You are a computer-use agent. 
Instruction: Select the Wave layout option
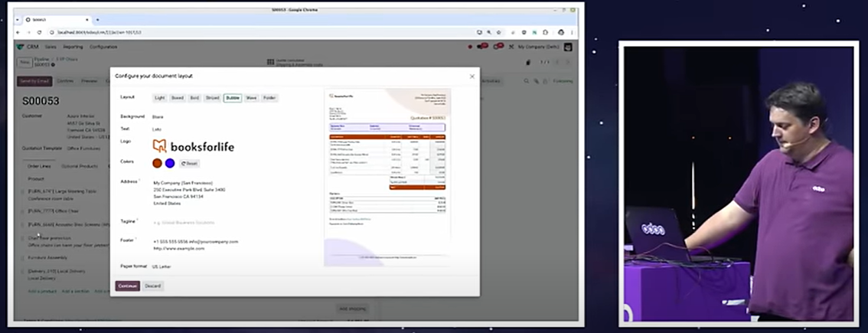tap(251, 98)
